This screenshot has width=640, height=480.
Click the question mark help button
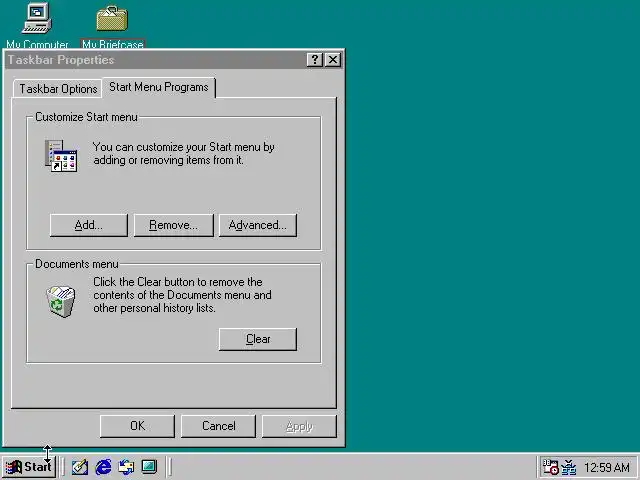pos(314,60)
